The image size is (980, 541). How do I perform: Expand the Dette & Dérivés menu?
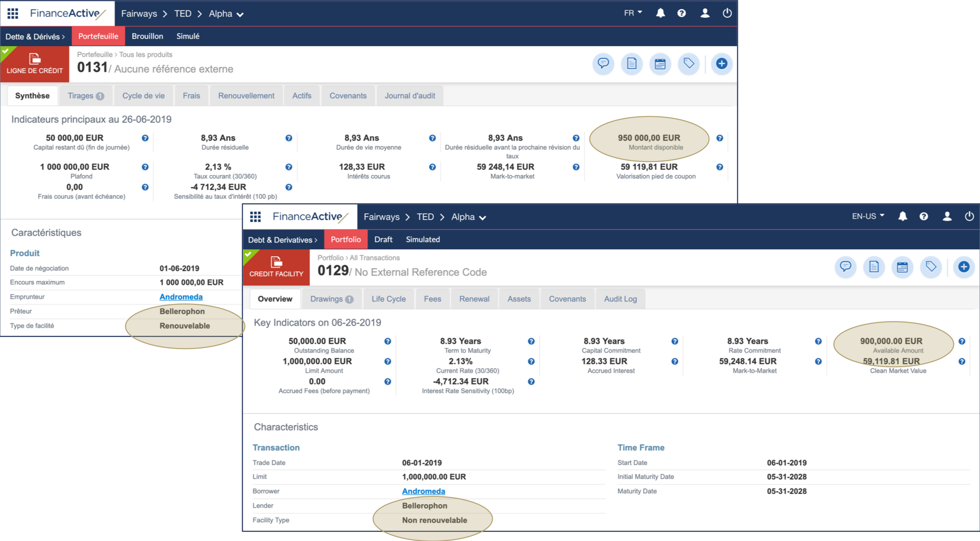[x=35, y=37]
